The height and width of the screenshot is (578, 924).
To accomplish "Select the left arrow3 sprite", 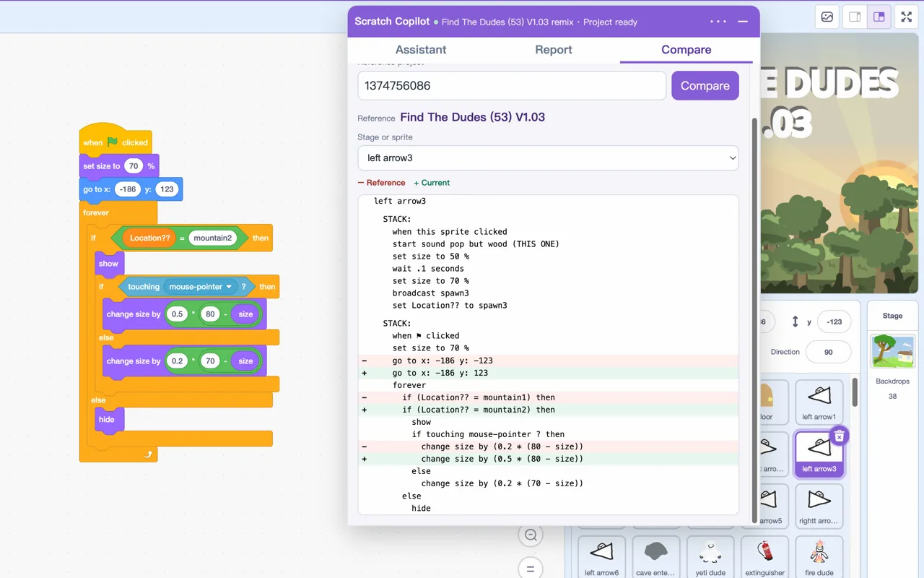I will coord(819,454).
